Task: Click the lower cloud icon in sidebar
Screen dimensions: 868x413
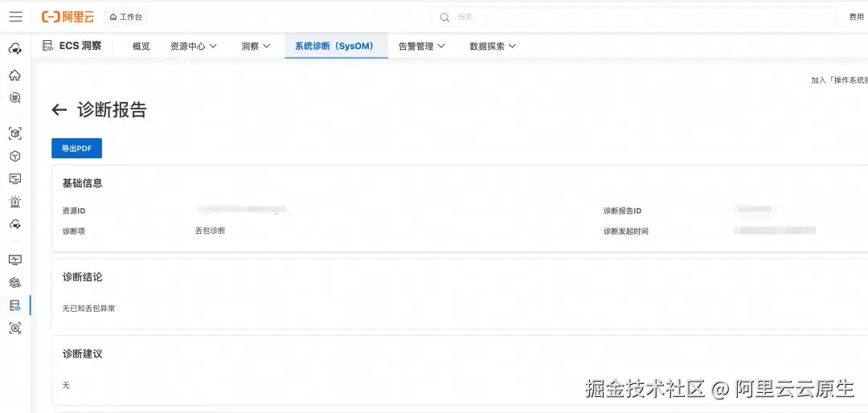Action: pyautogui.click(x=15, y=224)
